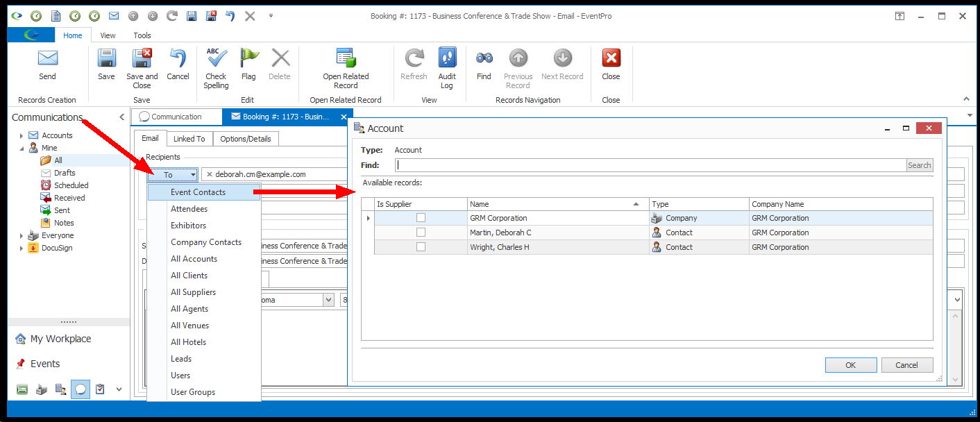This screenshot has height=422, width=980.
Task: Click the clipboard icon in bottom navigation bar
Action: pyautogui.click(x=100, y=389)
